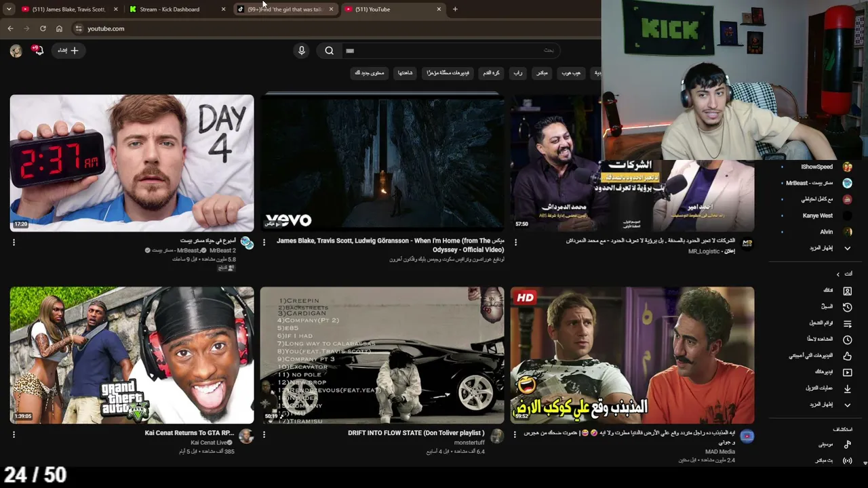Click the search magnifier button
Screen dimensions: 868x488
[x=329, y=50]
